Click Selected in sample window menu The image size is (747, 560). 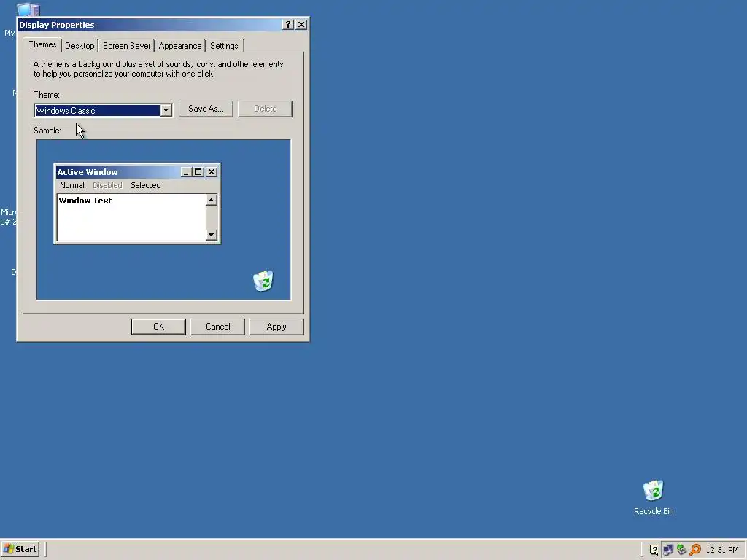[146, 185]
